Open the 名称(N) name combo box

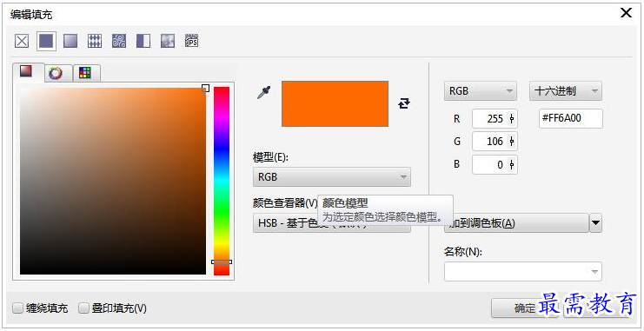click(523, 271)
